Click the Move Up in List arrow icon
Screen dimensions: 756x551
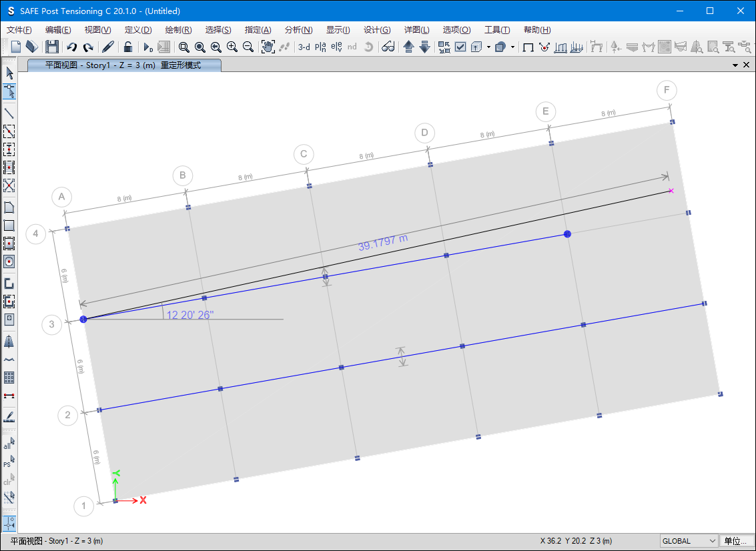pyautogui.click(x=408, y=47)
